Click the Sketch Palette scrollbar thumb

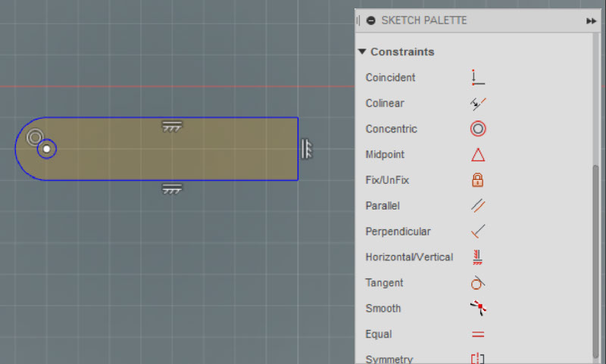pos(595,262)
